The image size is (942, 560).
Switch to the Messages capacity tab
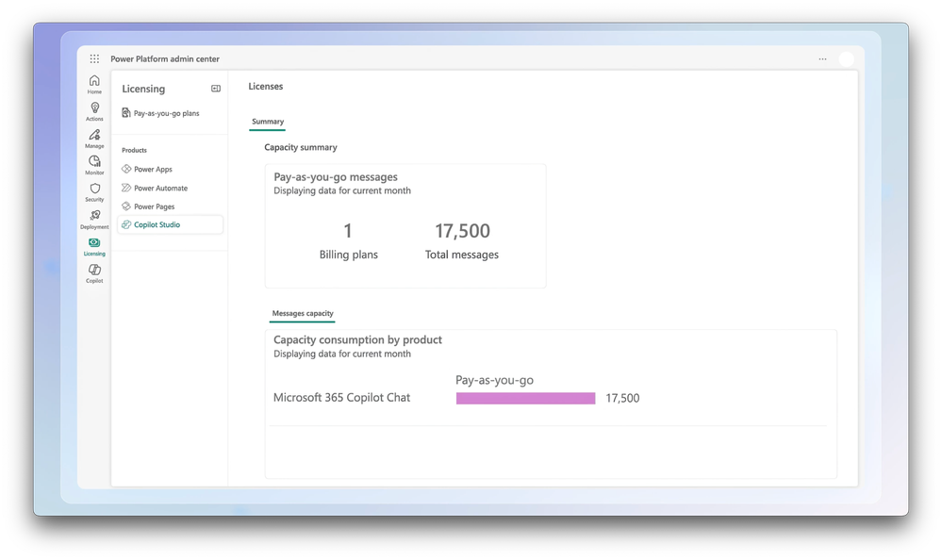click(302, 313)
